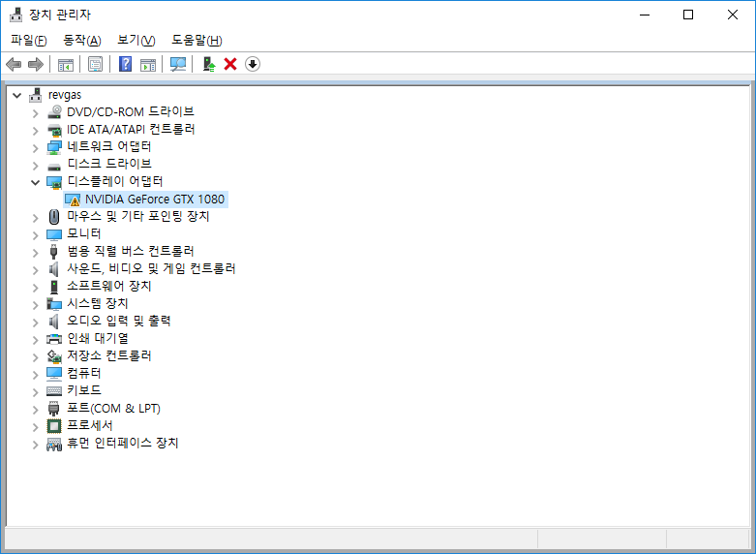Click the blue Help question mark icon
Screen dimensions: 756x554
coord(126,64)
